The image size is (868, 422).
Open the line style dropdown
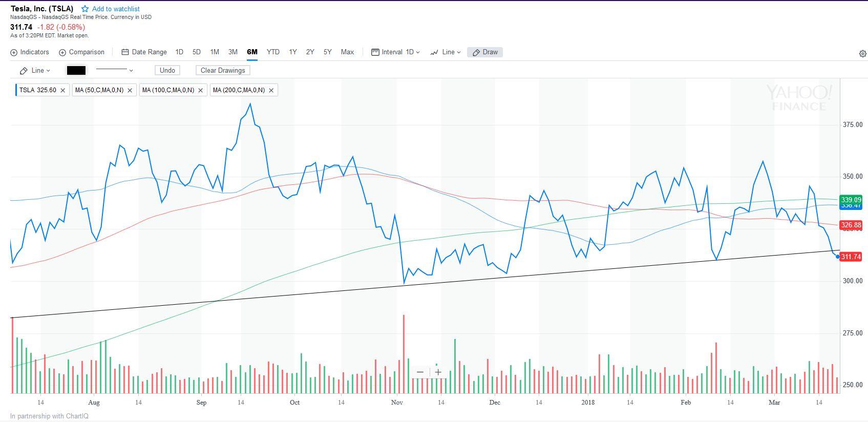tap(115, 70)
